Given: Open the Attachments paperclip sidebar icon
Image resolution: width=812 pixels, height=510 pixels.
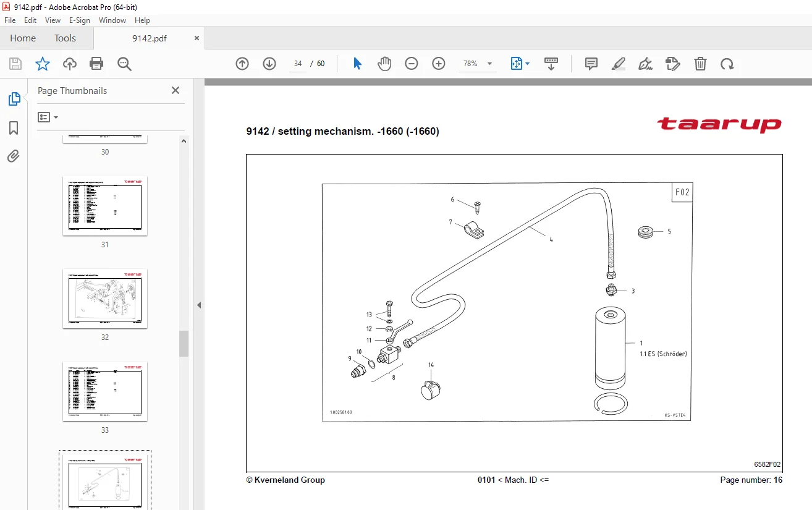Looking at the screenshot, I should [x=14, y=156].
